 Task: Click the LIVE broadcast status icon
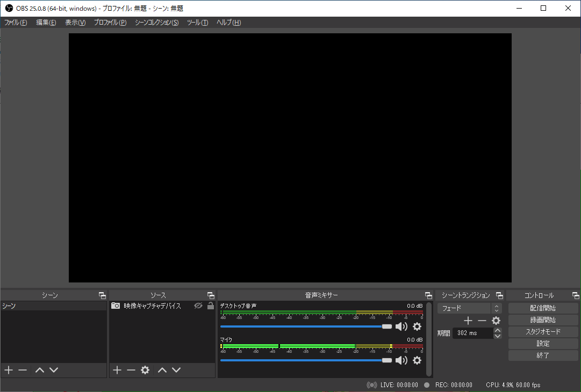[x=371, y=385]
